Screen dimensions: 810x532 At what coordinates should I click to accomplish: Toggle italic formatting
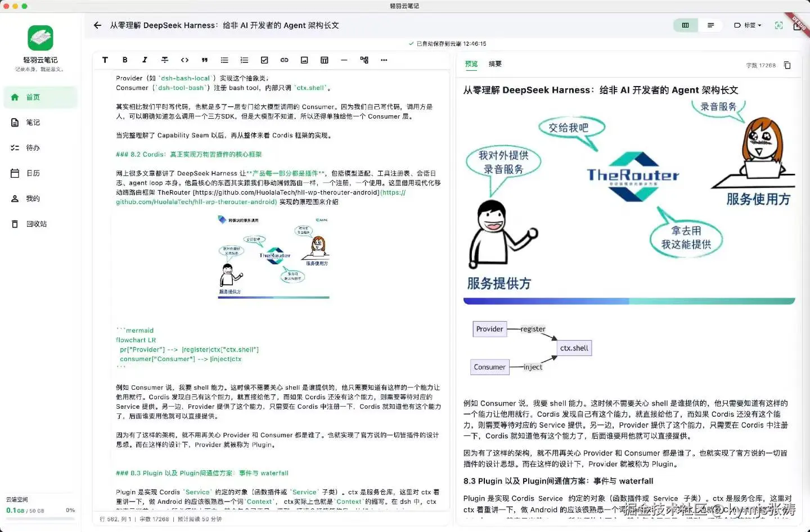[145, 60]
